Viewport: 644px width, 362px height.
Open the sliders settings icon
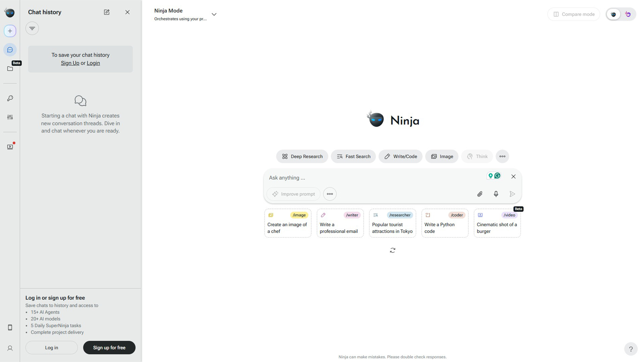click(10, 117)
